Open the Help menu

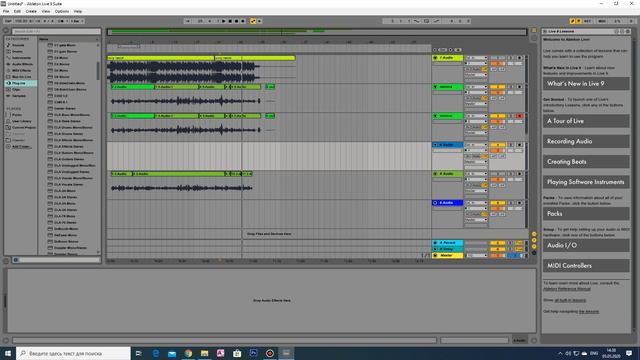point(78,11)
